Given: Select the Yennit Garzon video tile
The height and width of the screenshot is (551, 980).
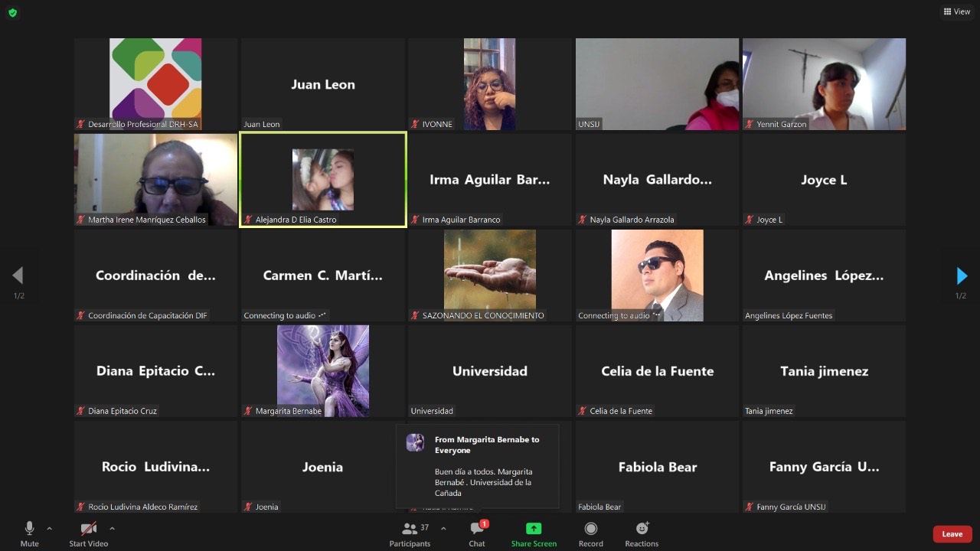Looking at the screenshot, I should click(x=824, y=84).
